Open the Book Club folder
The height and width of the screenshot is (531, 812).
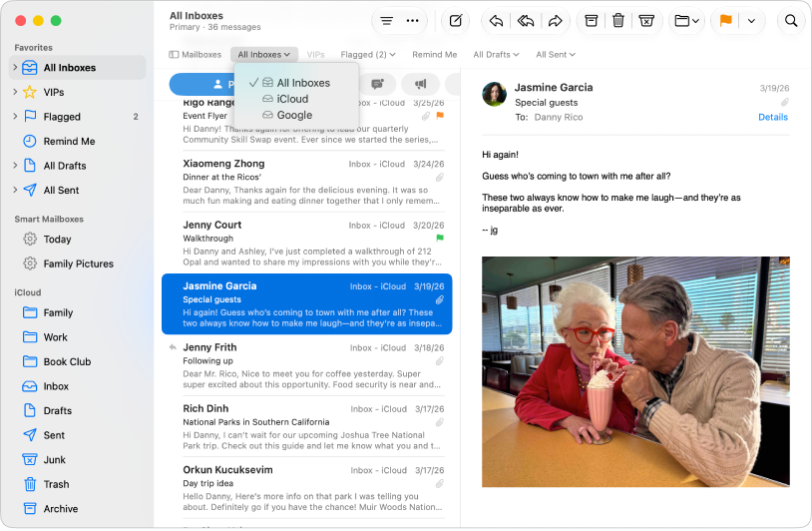pyautogui.click(x=78, y=361)
